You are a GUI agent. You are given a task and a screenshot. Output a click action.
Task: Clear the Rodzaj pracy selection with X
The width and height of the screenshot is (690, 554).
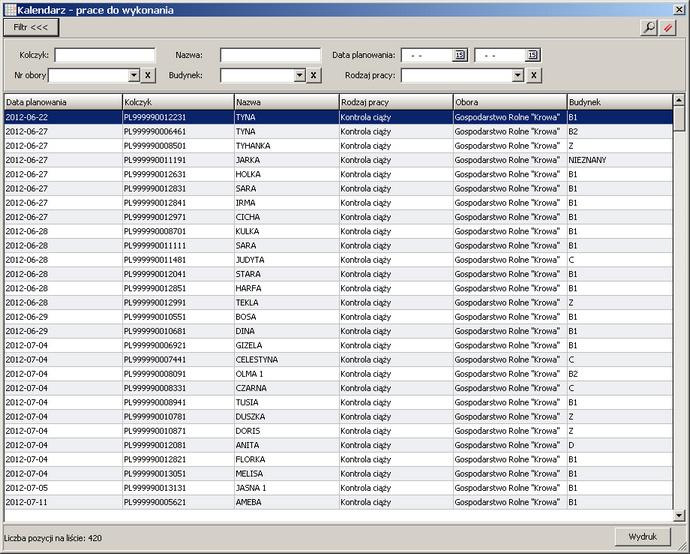click(x=534, y=75)
